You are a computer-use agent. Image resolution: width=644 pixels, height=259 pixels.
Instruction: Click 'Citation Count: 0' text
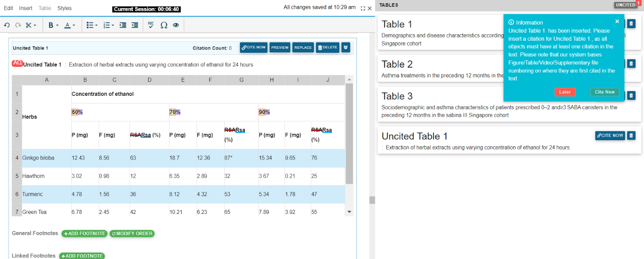pyautogui.click(x=212, y=48)
